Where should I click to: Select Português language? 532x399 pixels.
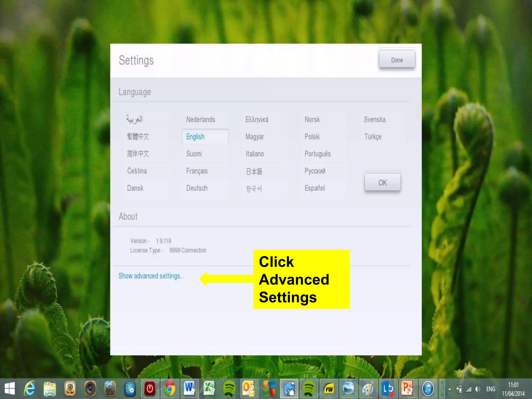(x=318, y=154)
